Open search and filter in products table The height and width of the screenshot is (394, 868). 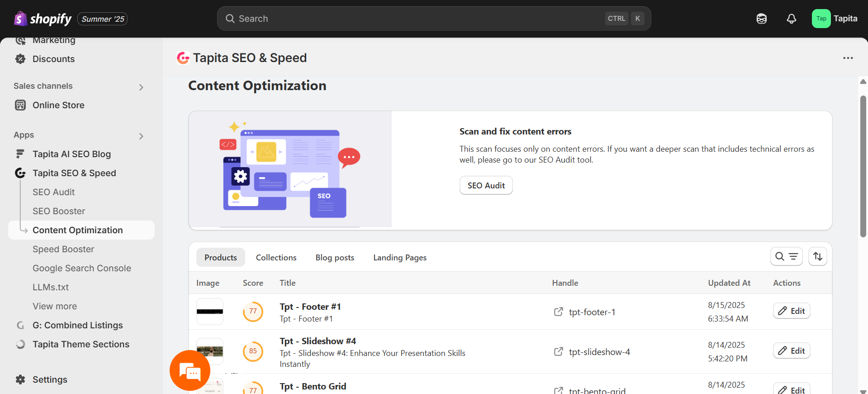click(787, 256)
